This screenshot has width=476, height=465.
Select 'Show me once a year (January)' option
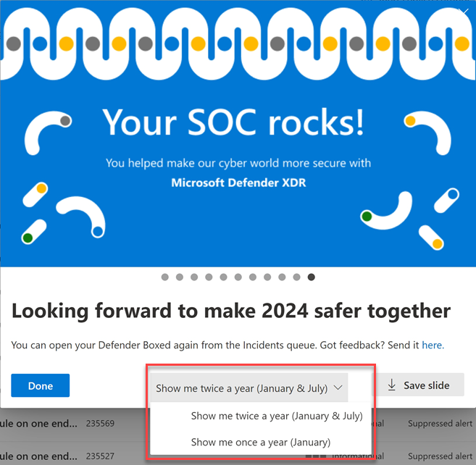[x=262, y=443]
